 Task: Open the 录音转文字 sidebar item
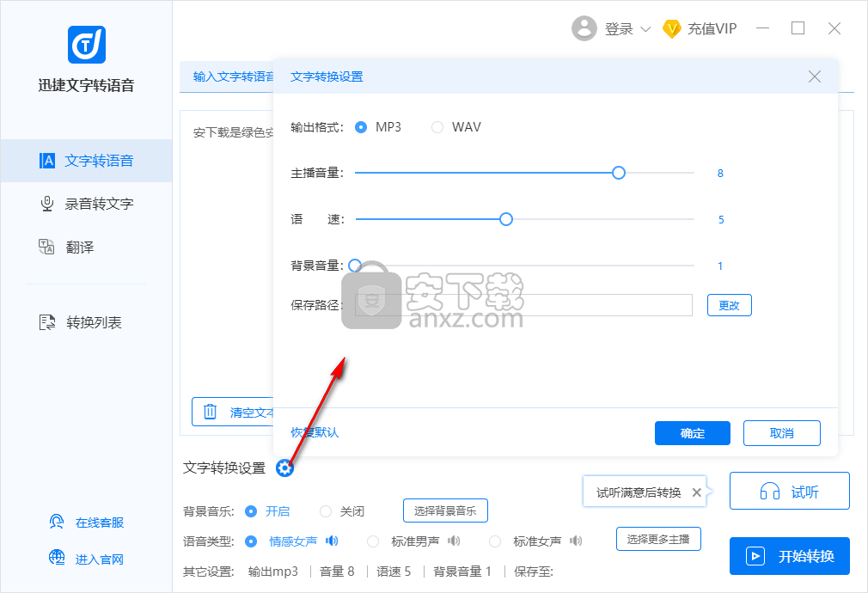tap(86, 204)
